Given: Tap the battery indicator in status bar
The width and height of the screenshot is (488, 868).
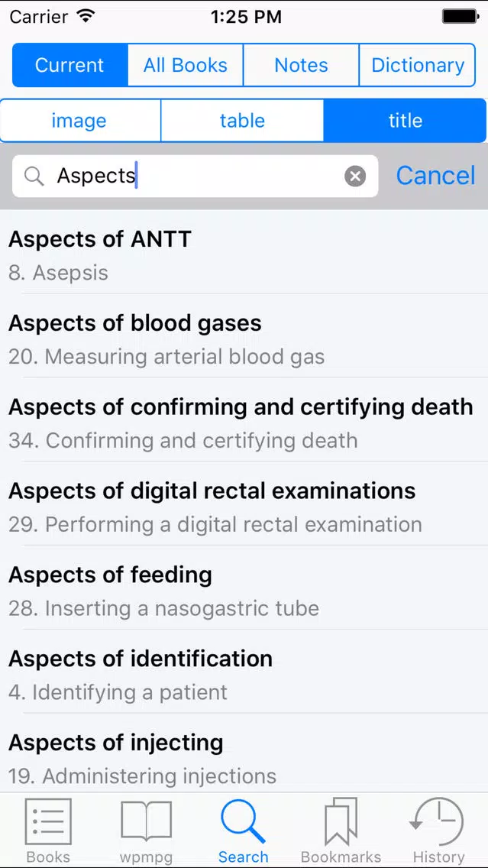Looking at the screenshot, I should 461,17.
